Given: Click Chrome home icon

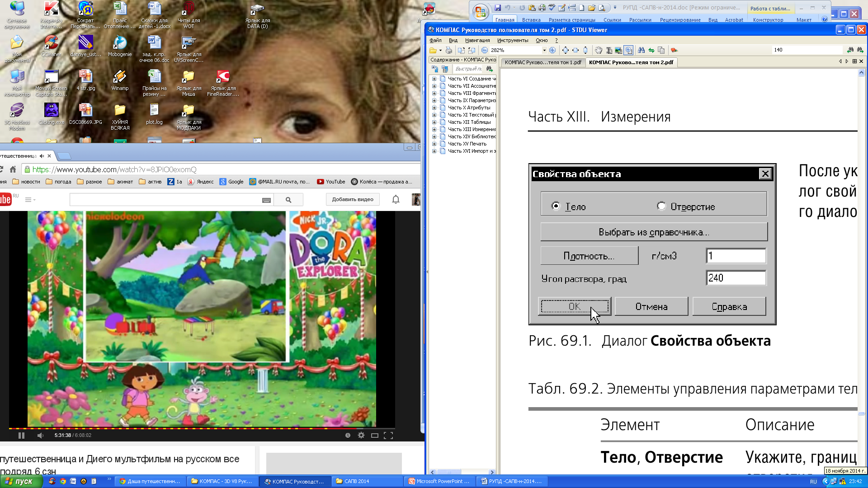Looking at the screenshot, I should [13, 169].
